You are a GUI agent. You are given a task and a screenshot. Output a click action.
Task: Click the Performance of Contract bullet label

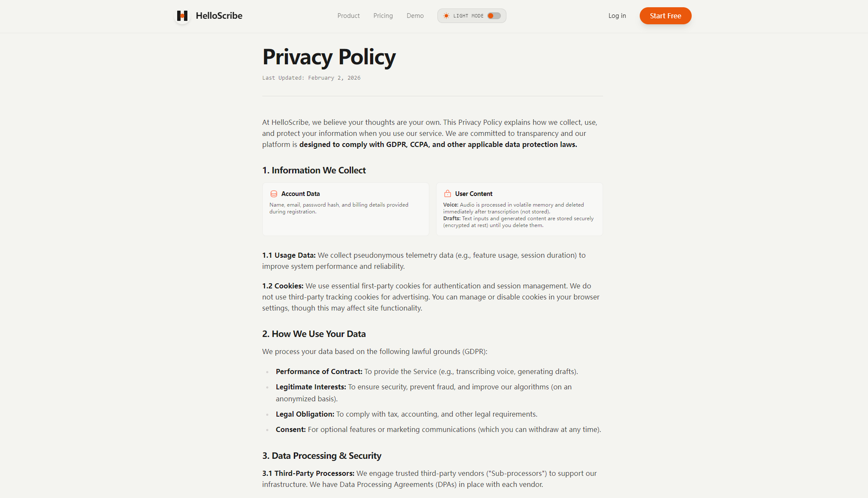[319, 371]
